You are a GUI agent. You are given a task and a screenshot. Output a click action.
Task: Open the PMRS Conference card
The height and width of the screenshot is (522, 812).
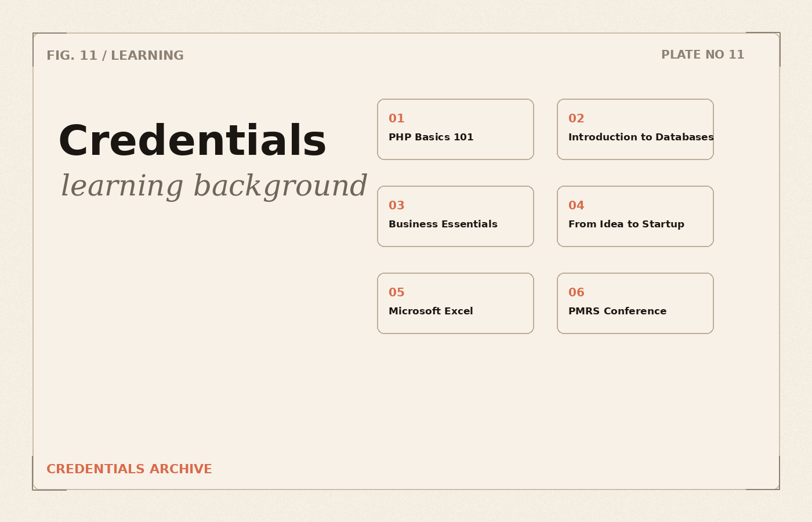[x=635, y=303]
